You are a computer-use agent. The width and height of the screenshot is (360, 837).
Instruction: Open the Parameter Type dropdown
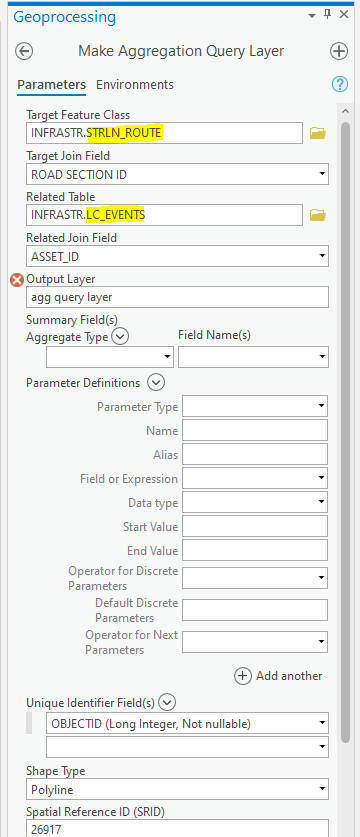[x=255, y=406]
